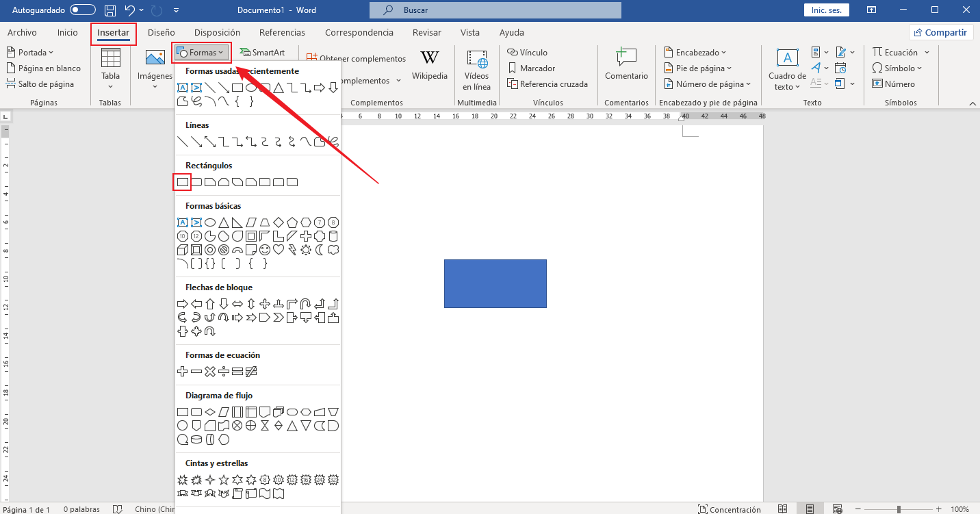Insert a Página en blanco

(44, 68)
